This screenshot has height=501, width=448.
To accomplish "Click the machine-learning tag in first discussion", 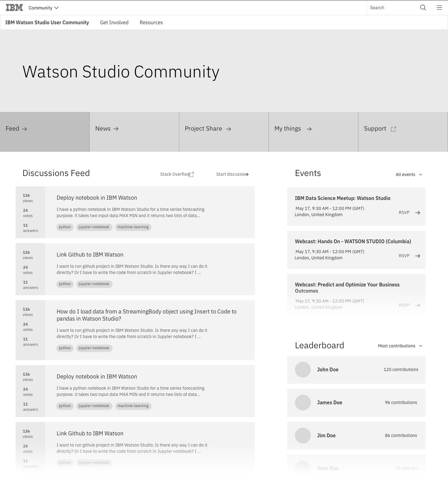I will (x=133, y=227).
